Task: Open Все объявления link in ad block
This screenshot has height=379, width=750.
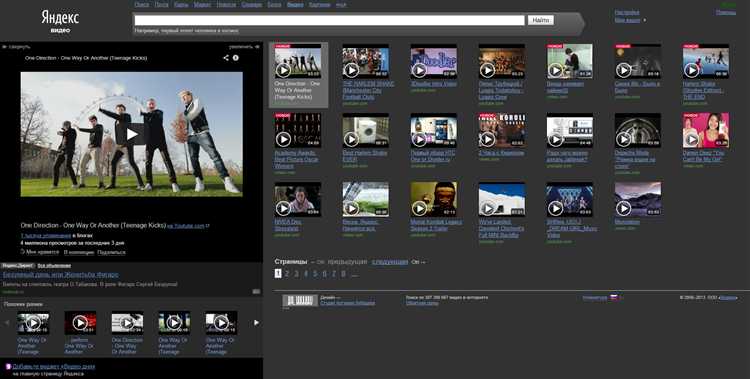Action: 55,265
